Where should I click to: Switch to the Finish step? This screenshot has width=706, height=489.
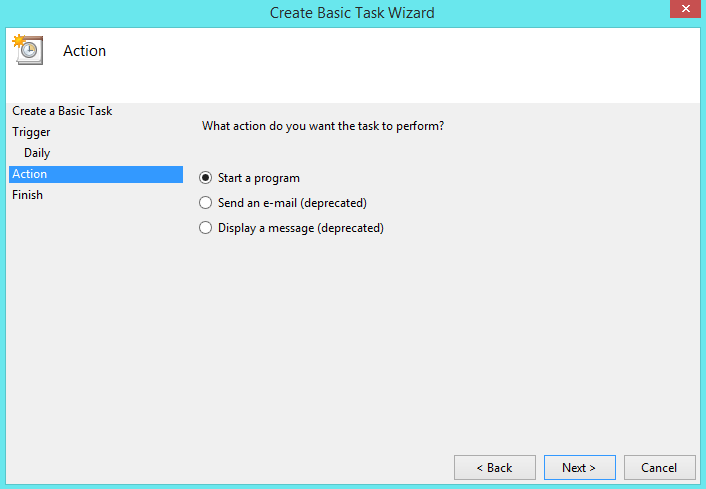28,195
